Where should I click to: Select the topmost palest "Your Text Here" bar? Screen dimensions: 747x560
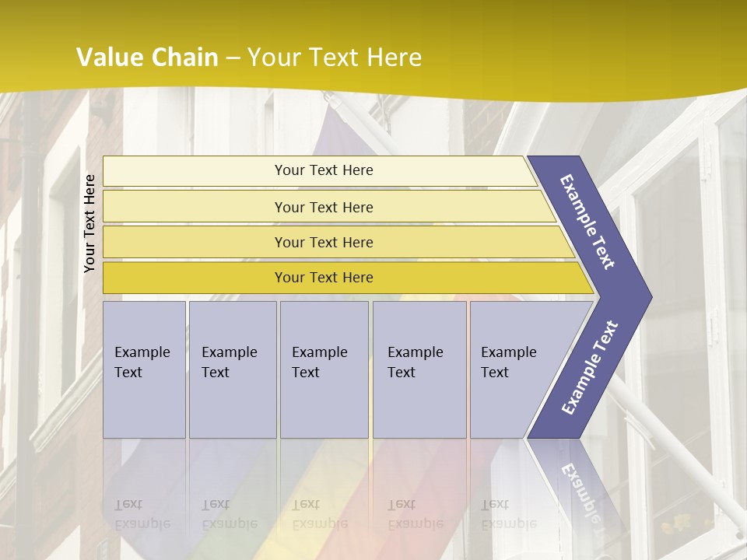(x=323, y=170)
